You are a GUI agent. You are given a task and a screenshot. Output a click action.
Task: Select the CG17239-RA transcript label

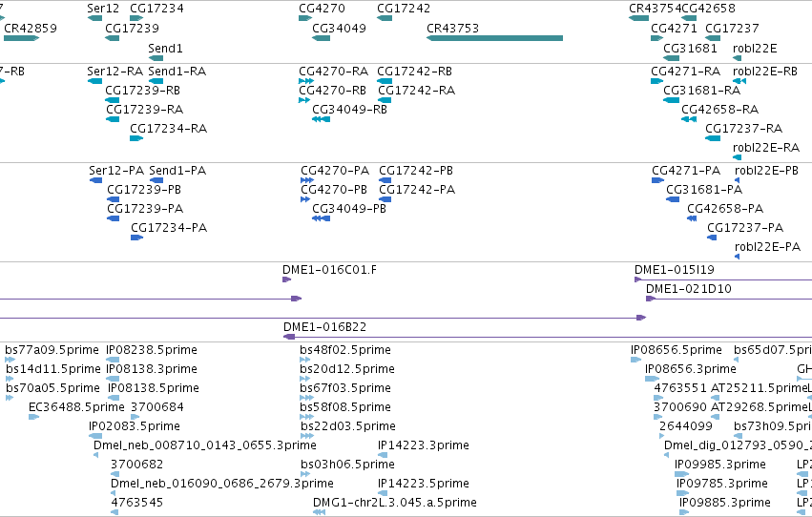[144, 110]
